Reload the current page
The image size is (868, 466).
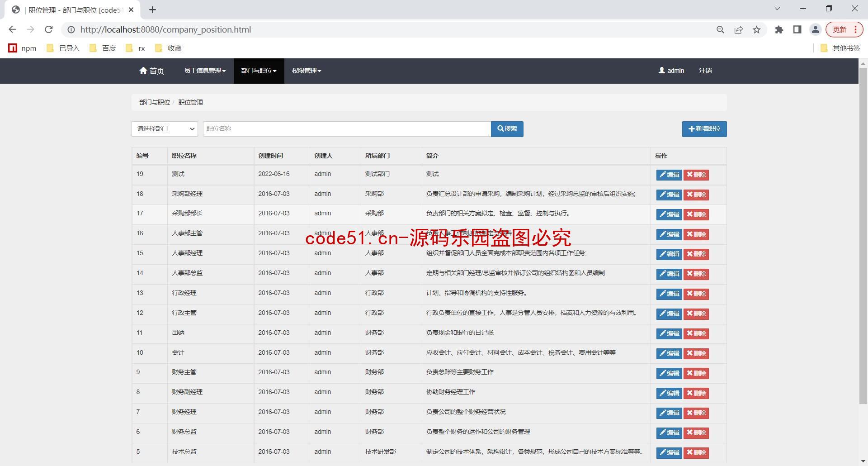click(49, 29)
